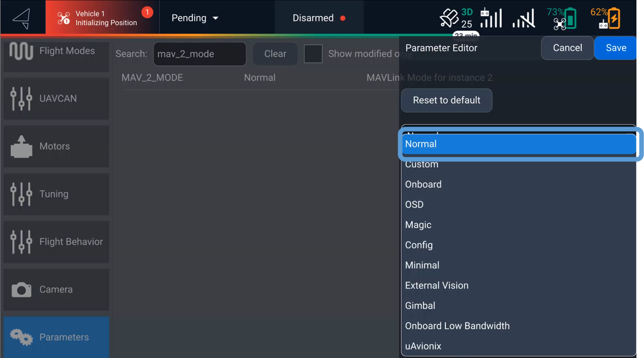644x358 pixels.
Task: Click the GPS satellite status icon
Action: (x=455, y=18)
